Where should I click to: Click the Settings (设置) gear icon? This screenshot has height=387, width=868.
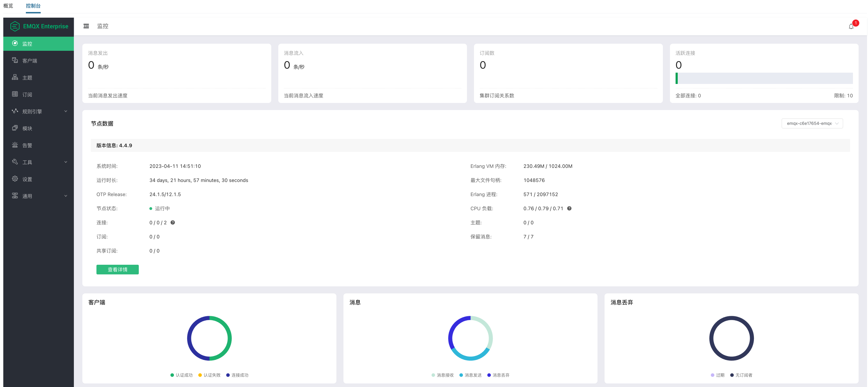[x=15, y=179]
